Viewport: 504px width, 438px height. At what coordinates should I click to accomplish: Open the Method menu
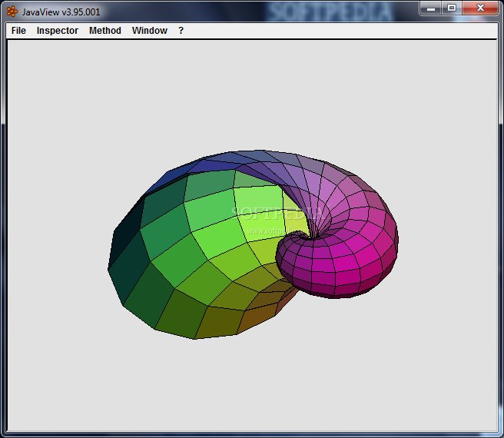click(105, 31)
